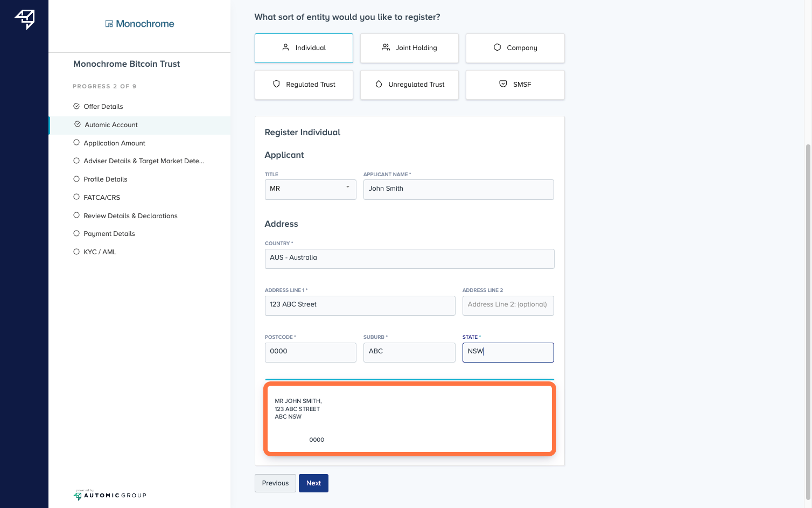Viewport: 812px width, 508px height.
Task: Open the Adviser Details & Target Market step
Action: [144, 161]
